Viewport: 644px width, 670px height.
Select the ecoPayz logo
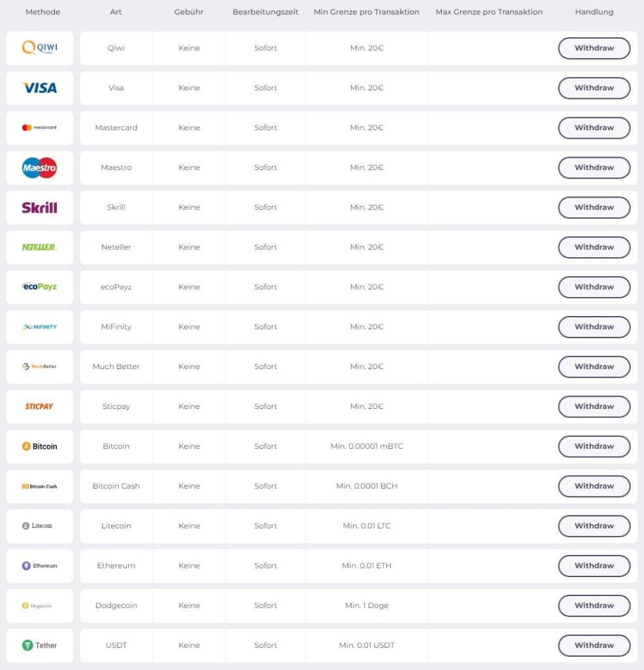[x=39, y=287]
